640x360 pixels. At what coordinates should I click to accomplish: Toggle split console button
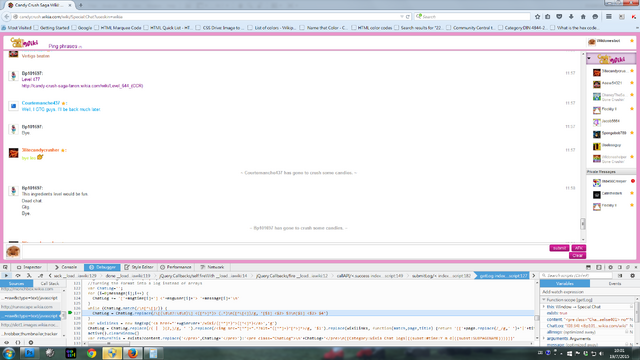(588, 267)
